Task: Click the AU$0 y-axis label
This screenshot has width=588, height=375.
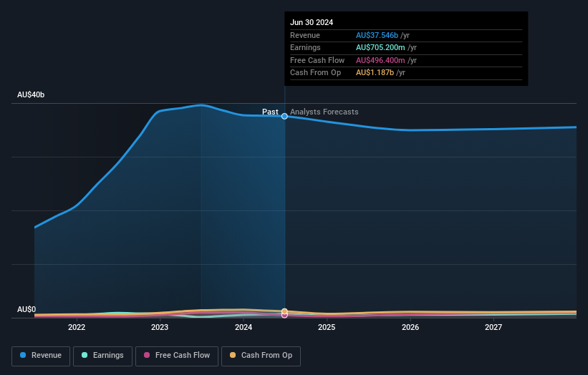Action: click(26, 309)
